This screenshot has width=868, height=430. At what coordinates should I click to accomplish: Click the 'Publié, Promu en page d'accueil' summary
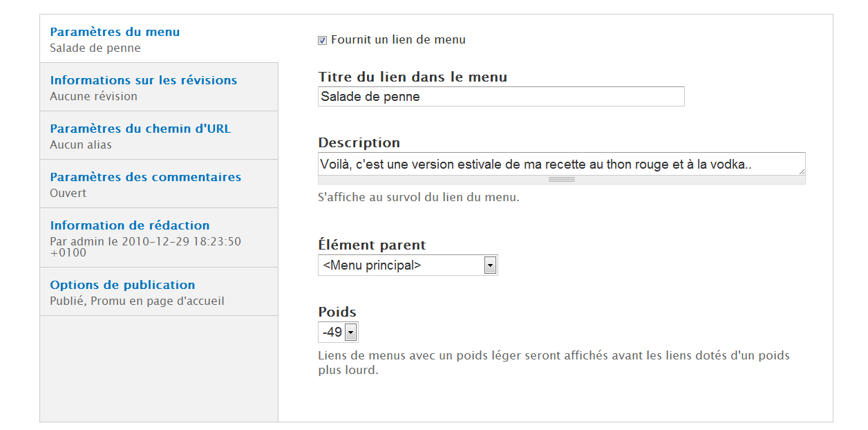(x=137, y=301)
